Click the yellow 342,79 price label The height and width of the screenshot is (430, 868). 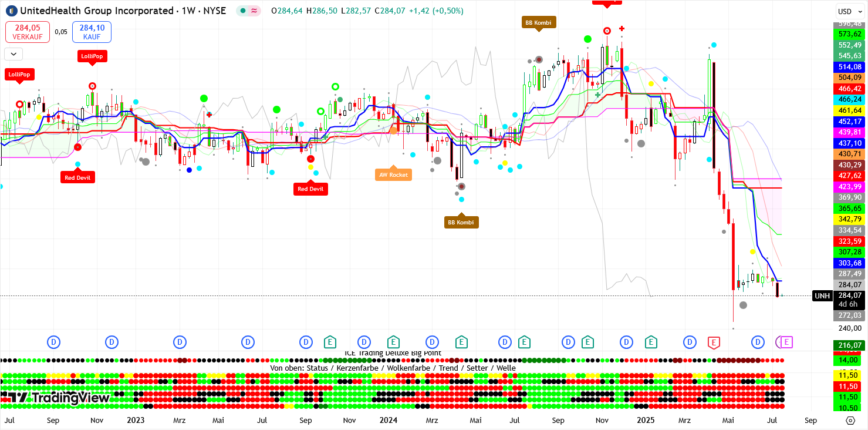(x=850, y=219)
